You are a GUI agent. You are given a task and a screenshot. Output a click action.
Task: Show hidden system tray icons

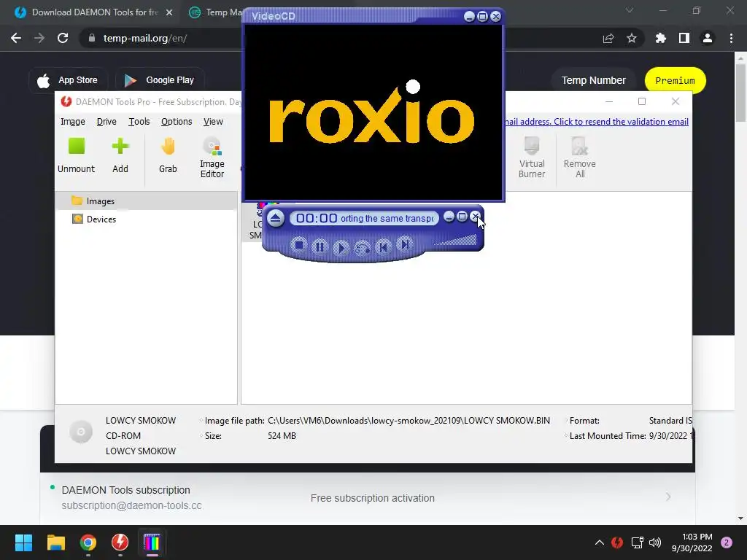(600, 542)
